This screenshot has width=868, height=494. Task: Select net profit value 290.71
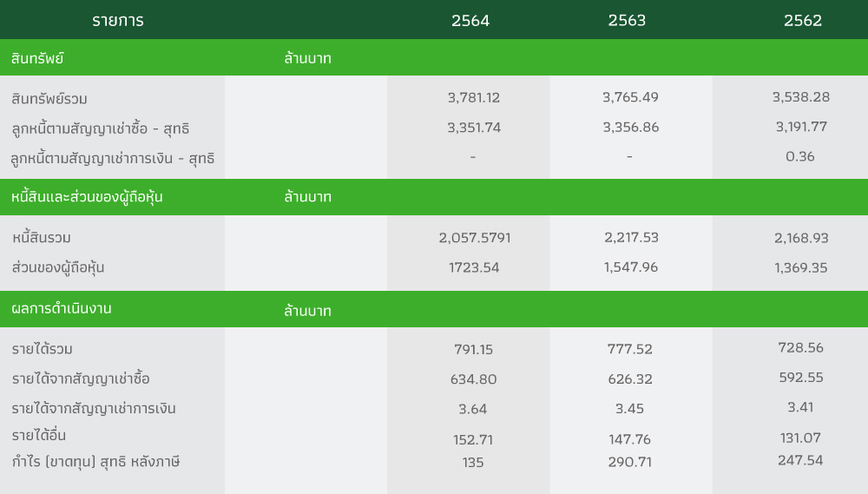tap(630, 462)
